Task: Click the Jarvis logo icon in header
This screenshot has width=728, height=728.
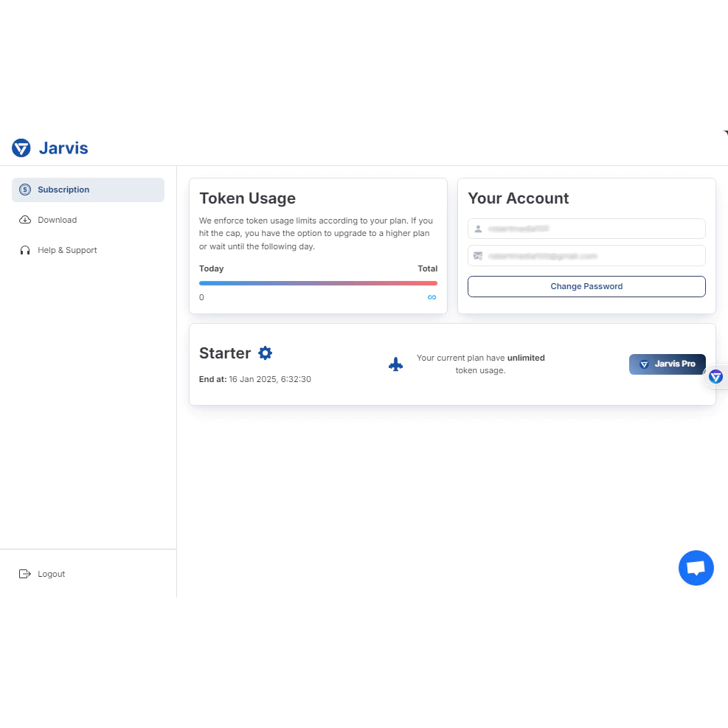Action: [x=21, y=148]
